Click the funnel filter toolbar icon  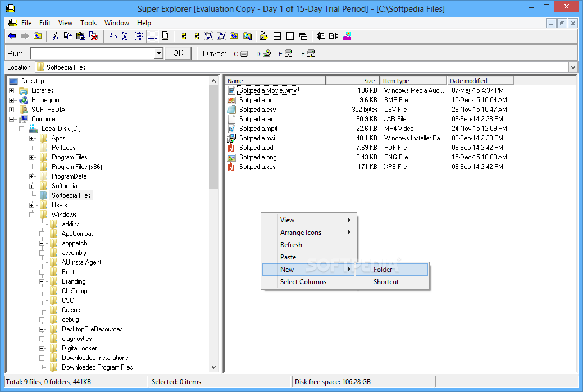208,36
